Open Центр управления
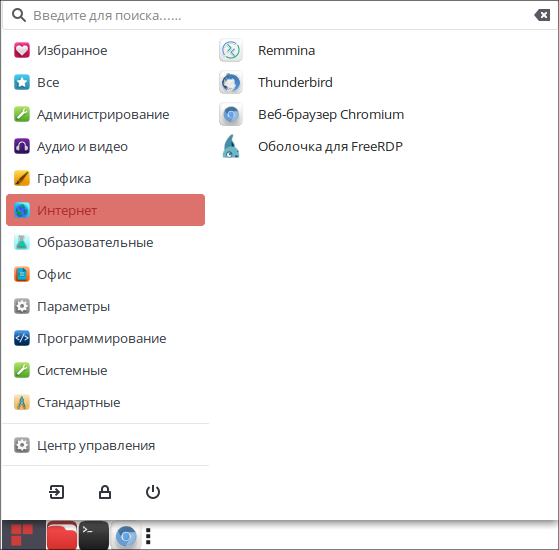The height and width of the screenshot is (550, 559). [106, 445]
